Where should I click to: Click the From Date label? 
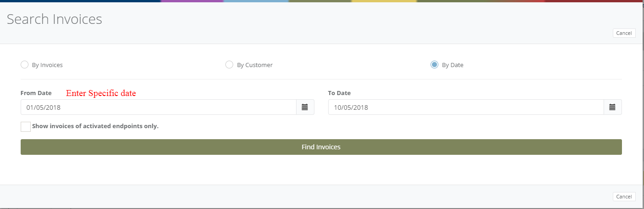36,93
